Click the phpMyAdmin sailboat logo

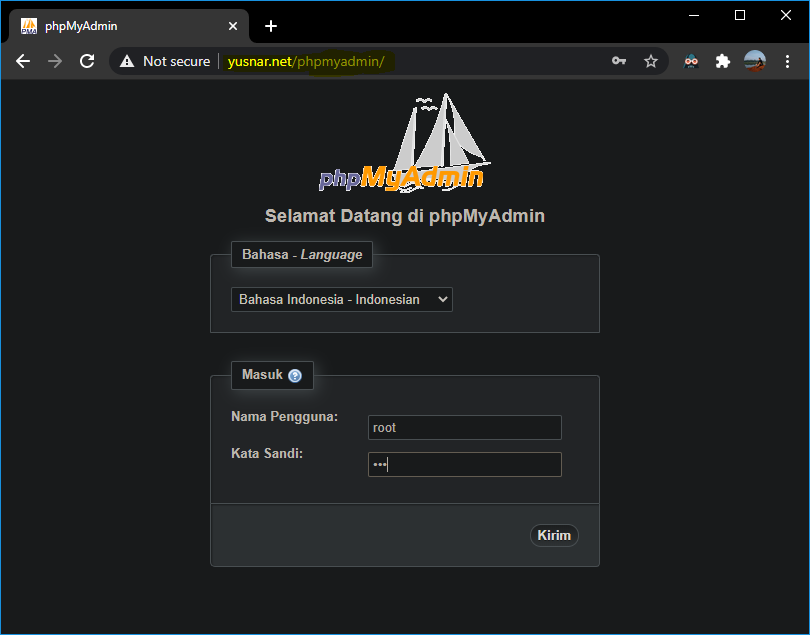[404, 143]
